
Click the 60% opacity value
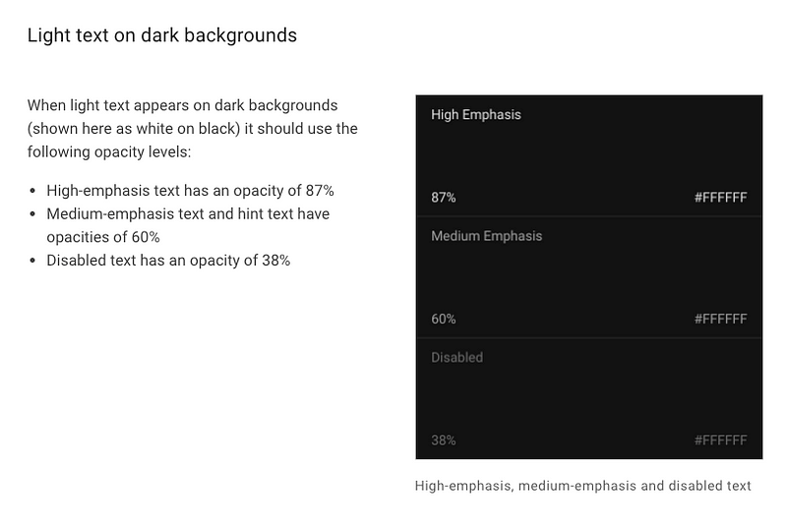click(444, 319)
